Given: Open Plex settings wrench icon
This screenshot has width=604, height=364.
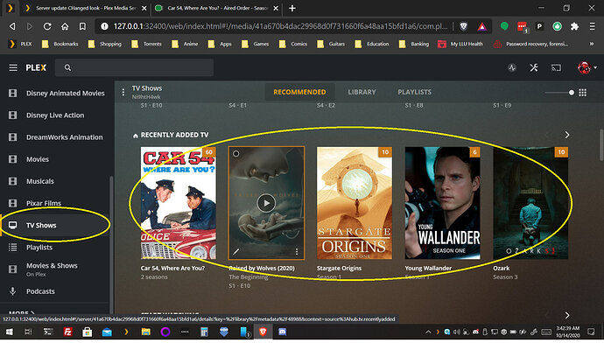Looking at the screenshot, I should (x=533, y=67).
